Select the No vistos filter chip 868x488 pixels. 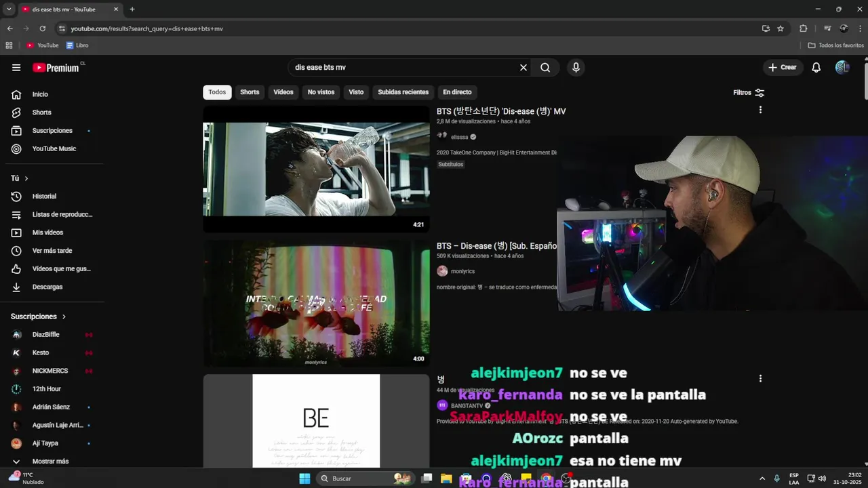click(321, 92)
